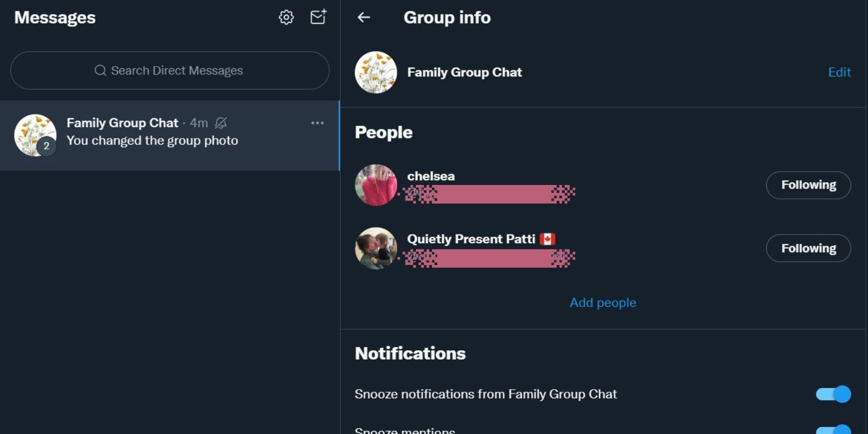The image size is (868, 434).
Task: Click Add people link
Action: coord(602,303)
